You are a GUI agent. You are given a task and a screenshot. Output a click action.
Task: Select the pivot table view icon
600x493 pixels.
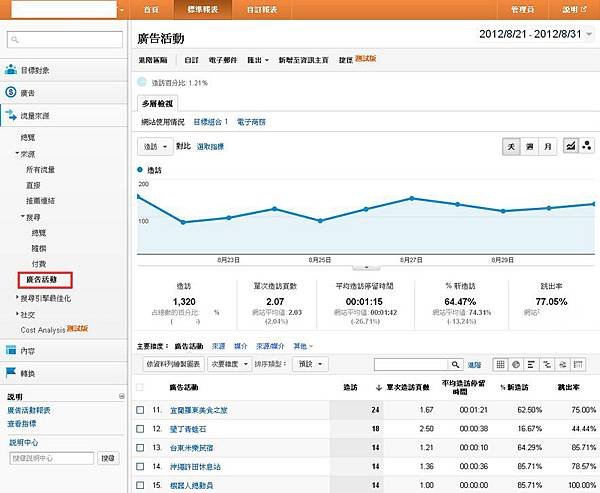[x=578, y=364]
